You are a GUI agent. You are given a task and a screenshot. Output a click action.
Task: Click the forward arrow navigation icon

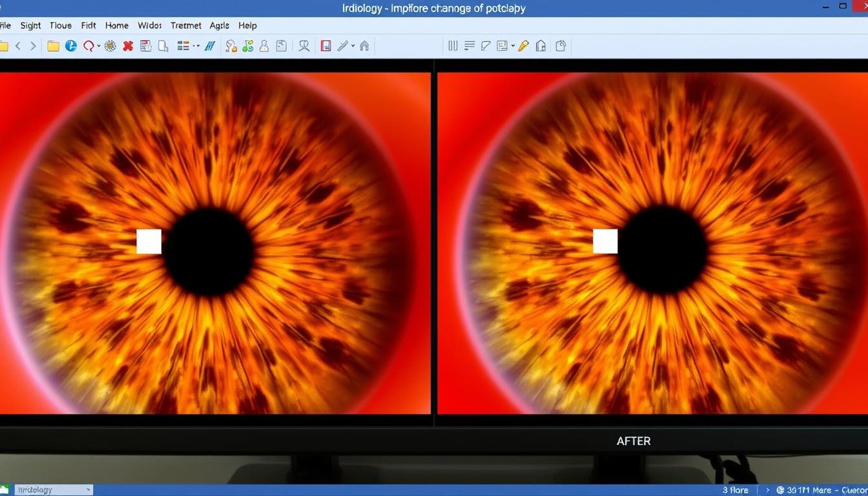pos(33,46)
